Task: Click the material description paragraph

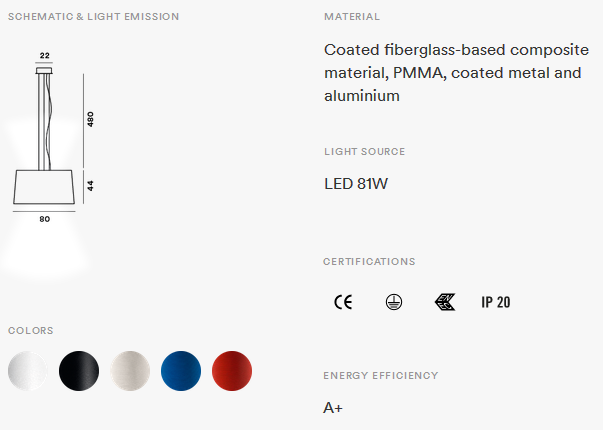Action: click(456, 73)
